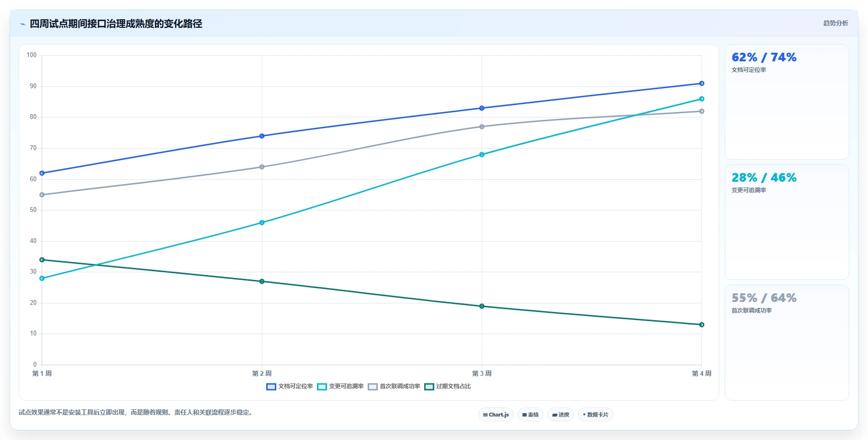868x440 pixels.
Task: Click the 过期文档占比 point at 第 3 周
Action: point(482,306)
